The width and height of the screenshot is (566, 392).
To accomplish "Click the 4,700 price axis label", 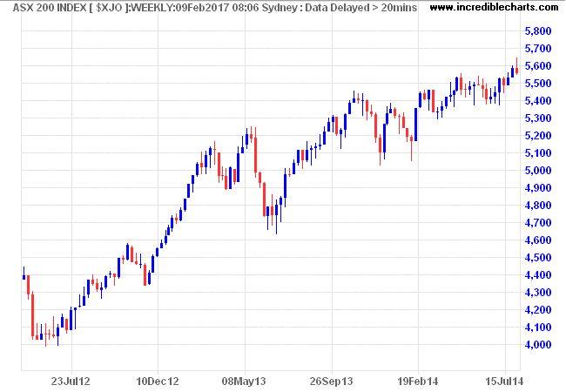I will (x=538, y=223).
